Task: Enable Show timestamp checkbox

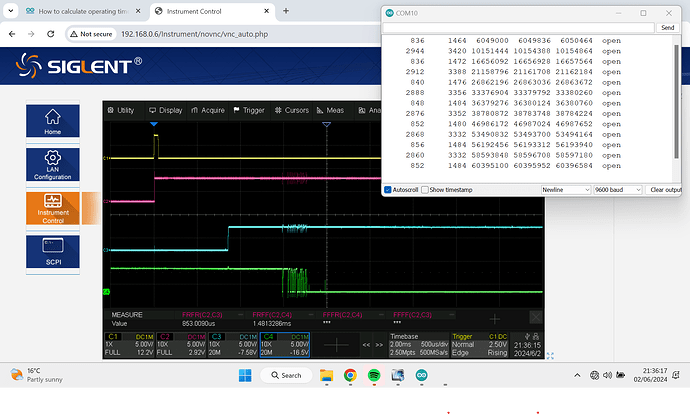Action: (x=425, y=190)
